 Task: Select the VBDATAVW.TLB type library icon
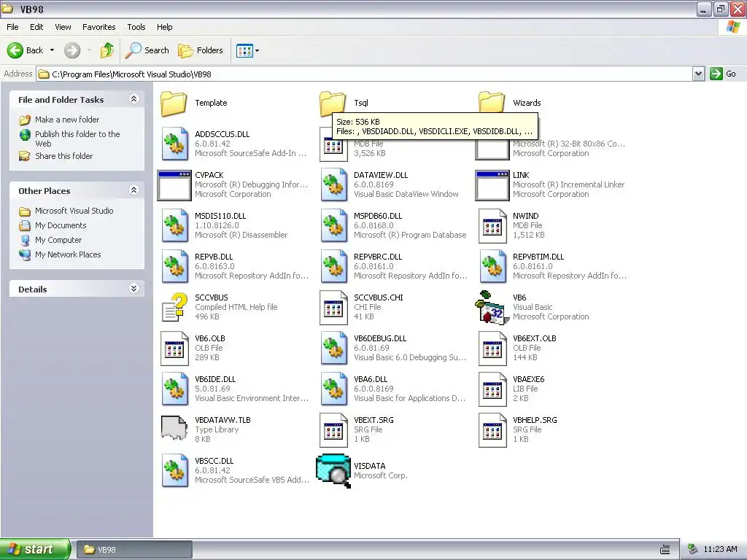(174, 428)
